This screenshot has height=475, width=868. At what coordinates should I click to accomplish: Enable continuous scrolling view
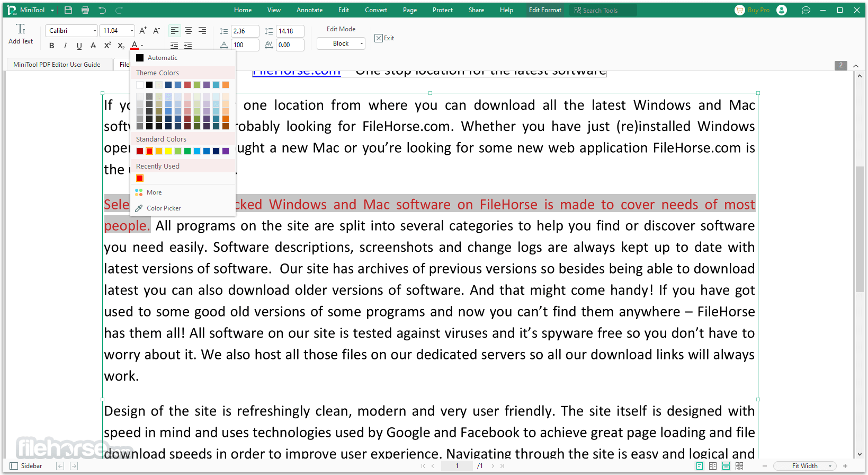[x=726, y=466]
